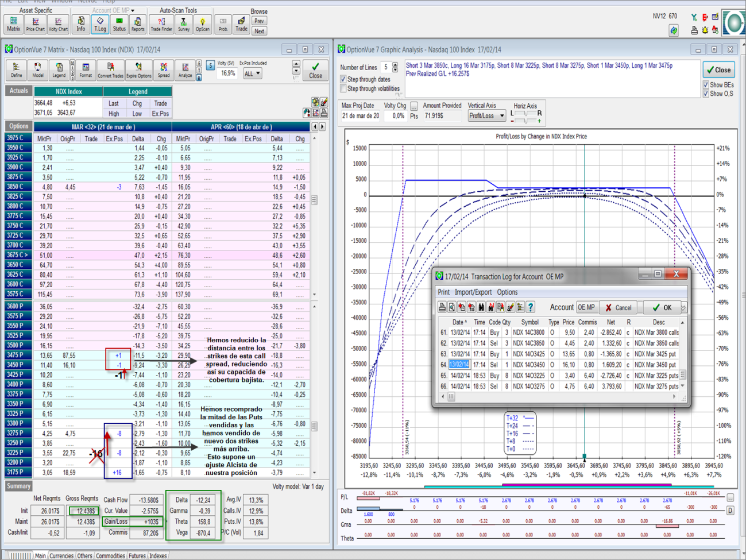
Task: Open the Analyze tool in Matrix toolbar
Action: pyautogui.click(x=185, y=71)
